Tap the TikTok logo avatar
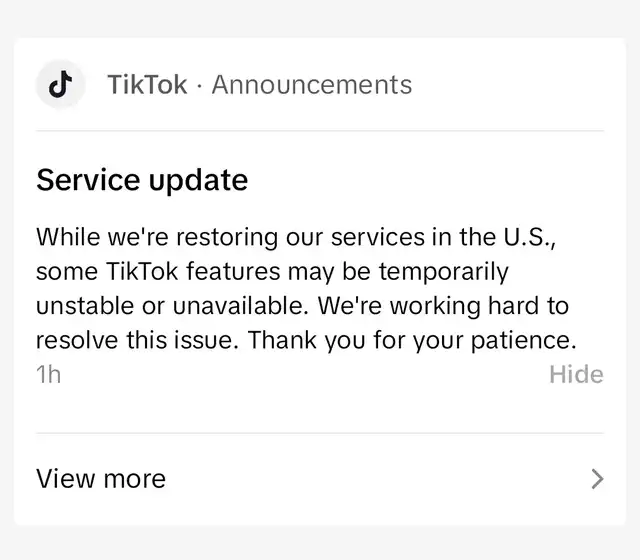The image size is (640, 560). (x=60, y=84)
